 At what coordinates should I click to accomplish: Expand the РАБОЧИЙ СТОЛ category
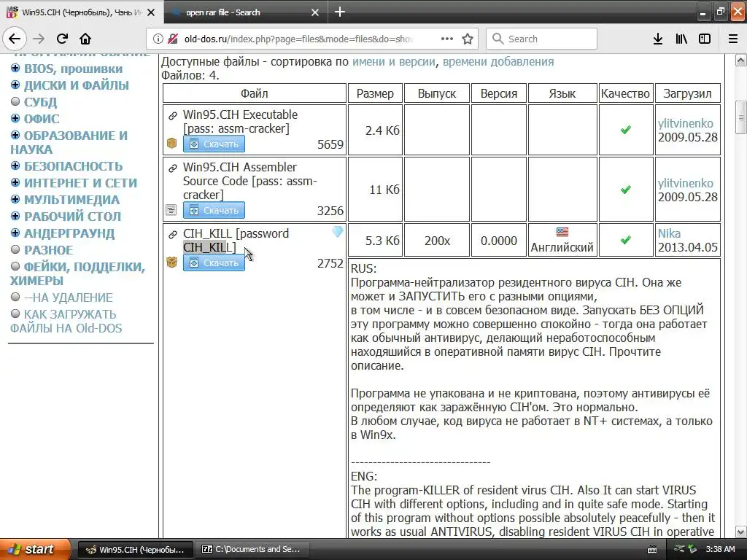tap(15, 216)
